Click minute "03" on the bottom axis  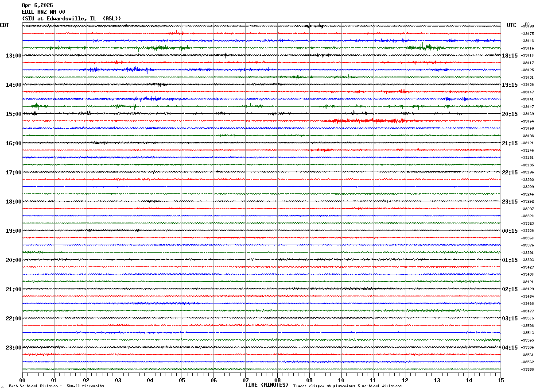(x=118, y=380)
